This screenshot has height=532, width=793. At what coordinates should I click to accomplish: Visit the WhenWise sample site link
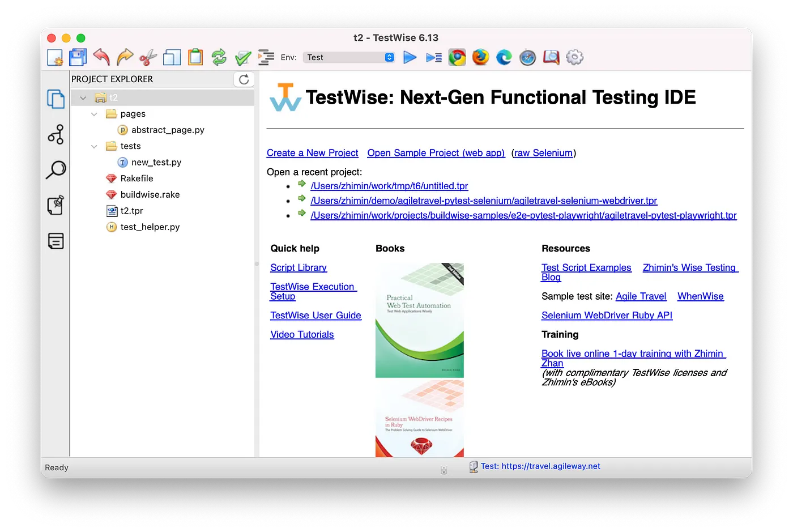pyautogui.click(x=700, y=296)
